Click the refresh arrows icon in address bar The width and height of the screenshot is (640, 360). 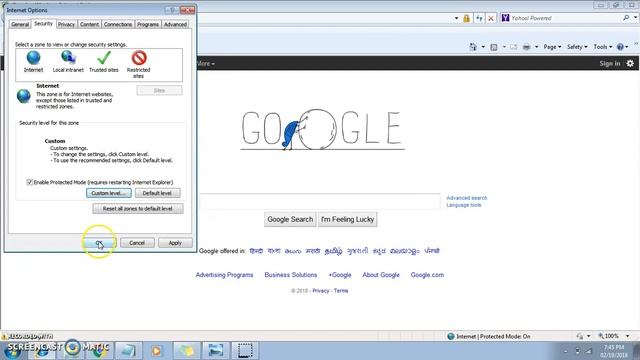pyautogui.click(x=479, y=18)
